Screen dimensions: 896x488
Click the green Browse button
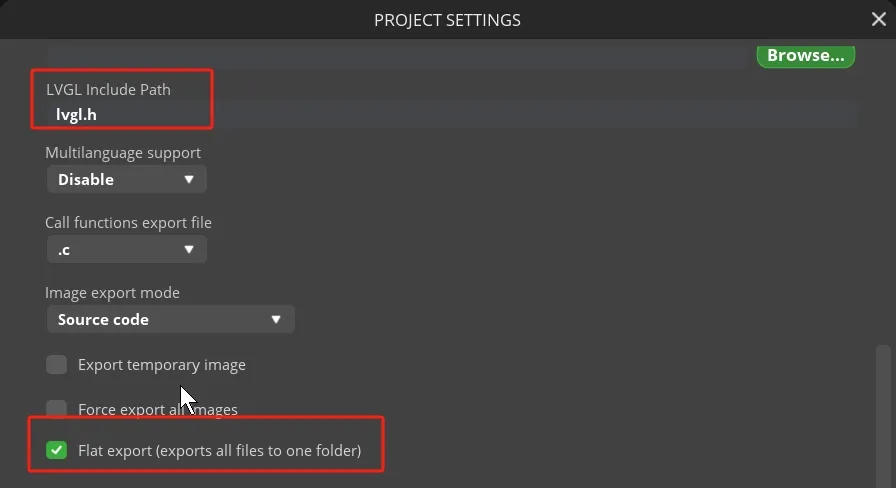tap(805, 55)
